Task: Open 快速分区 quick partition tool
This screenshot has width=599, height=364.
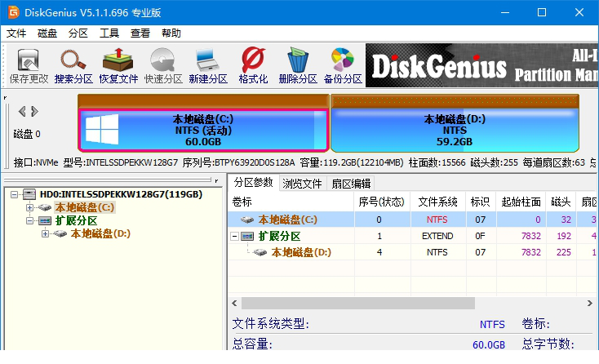Action: [x=163, y=65]
